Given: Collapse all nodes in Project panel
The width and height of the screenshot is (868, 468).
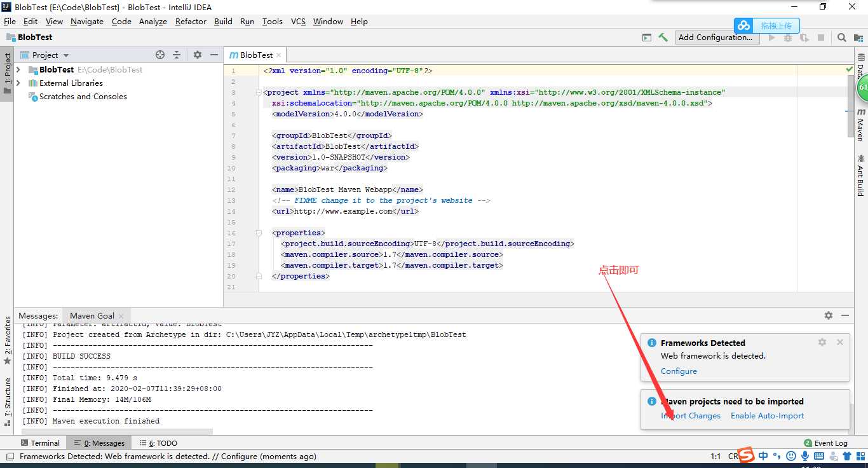Looking at the screenshot, I should 177,55.
